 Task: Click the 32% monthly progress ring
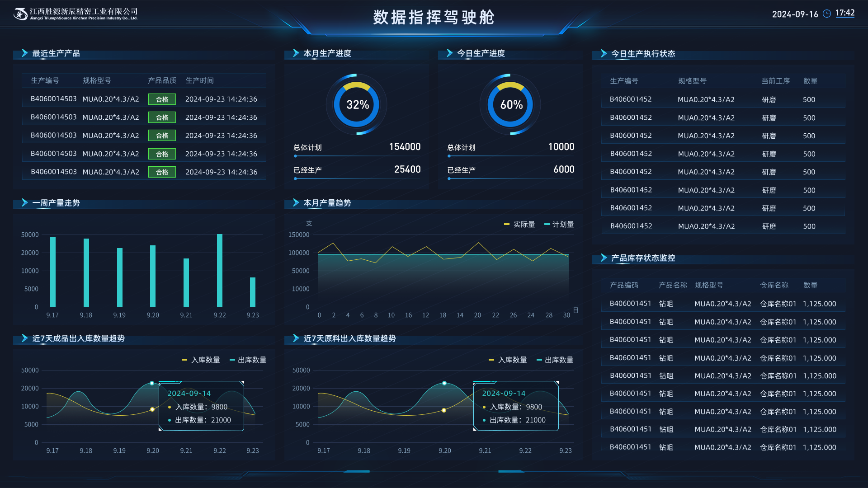[357, 105]
